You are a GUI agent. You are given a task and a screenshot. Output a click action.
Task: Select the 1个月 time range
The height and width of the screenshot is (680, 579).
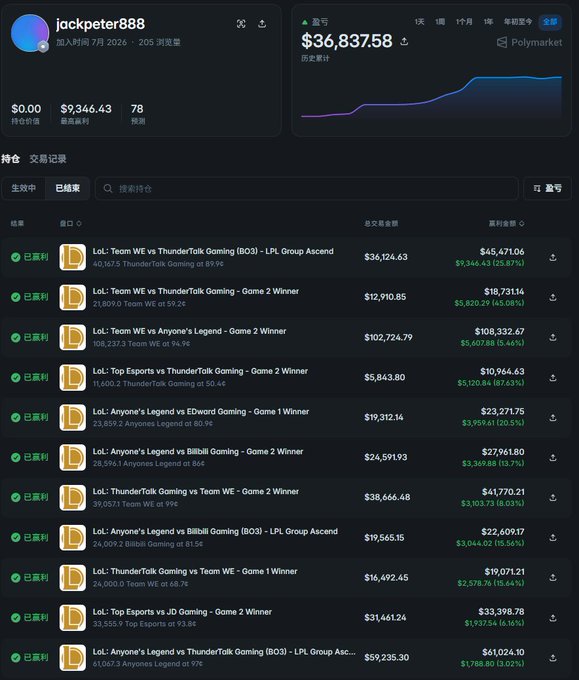464,22
